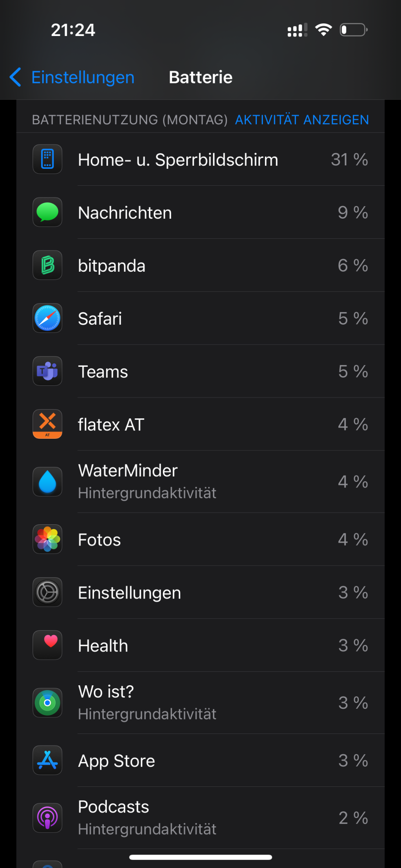The height and width of the screenshot is (868, 401).
Task: Tap the Wo ist? radar icon
Action: click(x=47, y=703)
